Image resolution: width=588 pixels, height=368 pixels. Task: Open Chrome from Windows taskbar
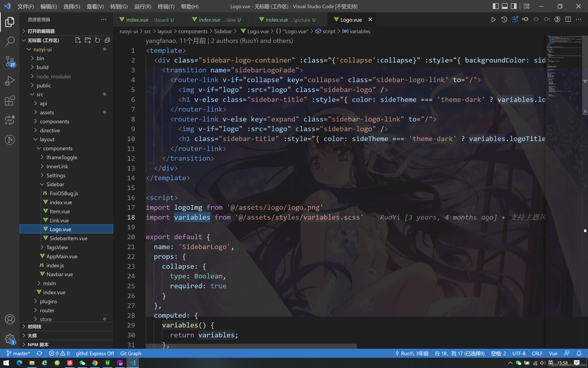(95, 363)
